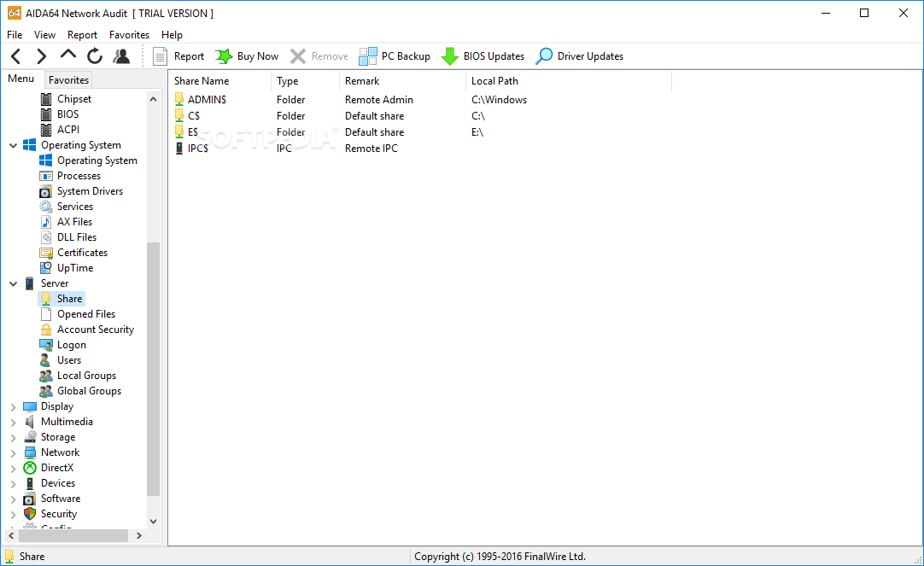This screenshot has width=924, height=566.
Task: Sort by Local Path column
Action: [569, 81]
